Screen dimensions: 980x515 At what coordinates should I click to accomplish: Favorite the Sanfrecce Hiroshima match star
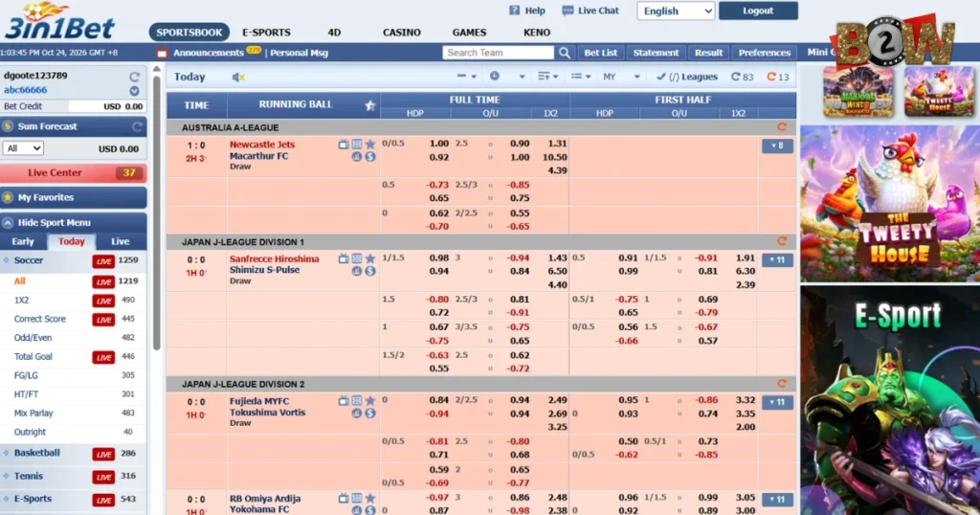click(x=370, y=258)
